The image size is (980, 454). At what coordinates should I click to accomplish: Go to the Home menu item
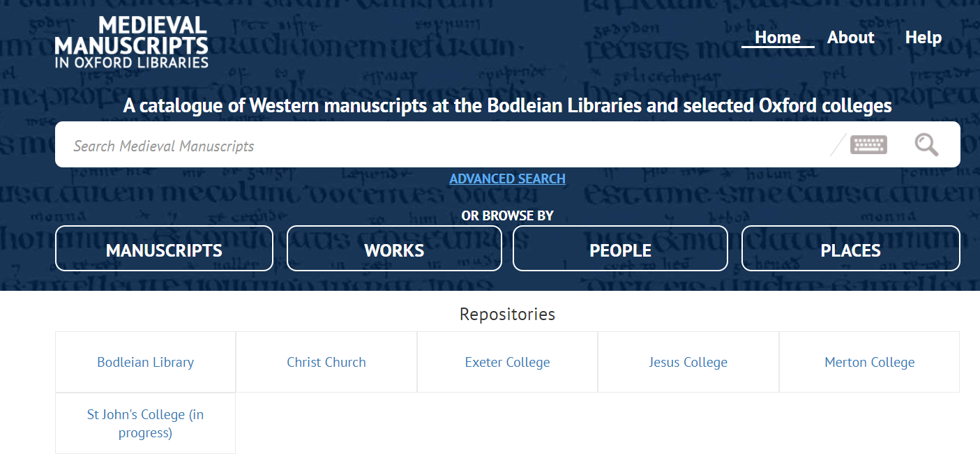[778, 38]
